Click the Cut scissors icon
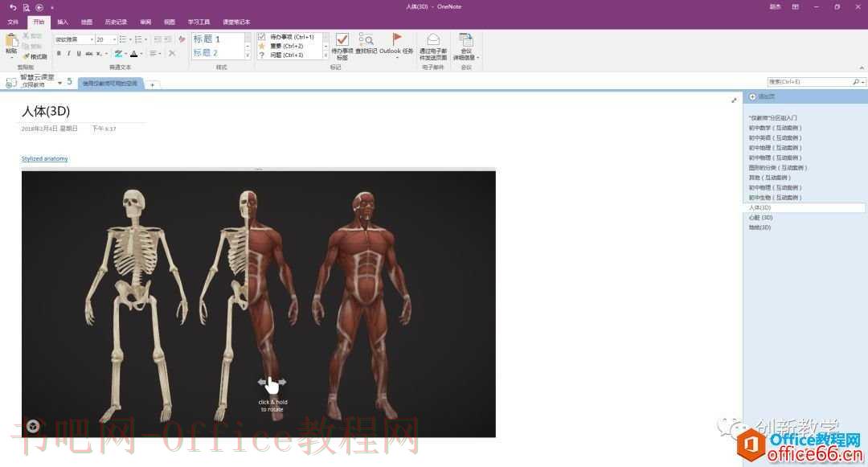868x467 pixels. (26, 36)
